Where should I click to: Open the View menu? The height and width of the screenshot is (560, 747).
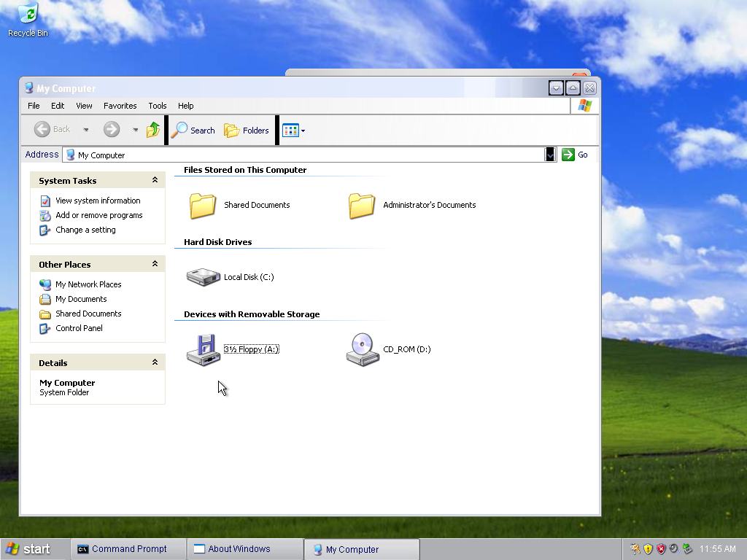(84, 106)
